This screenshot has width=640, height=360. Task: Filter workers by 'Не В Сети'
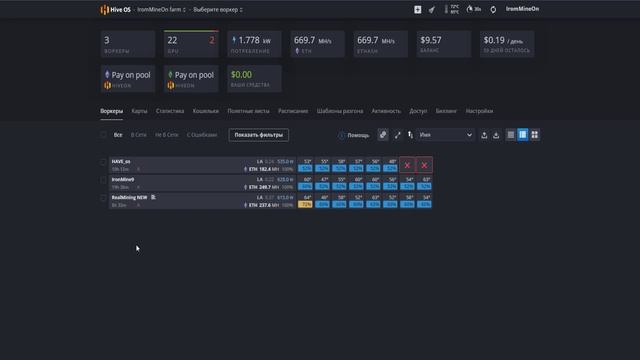(x=167, y=135)
